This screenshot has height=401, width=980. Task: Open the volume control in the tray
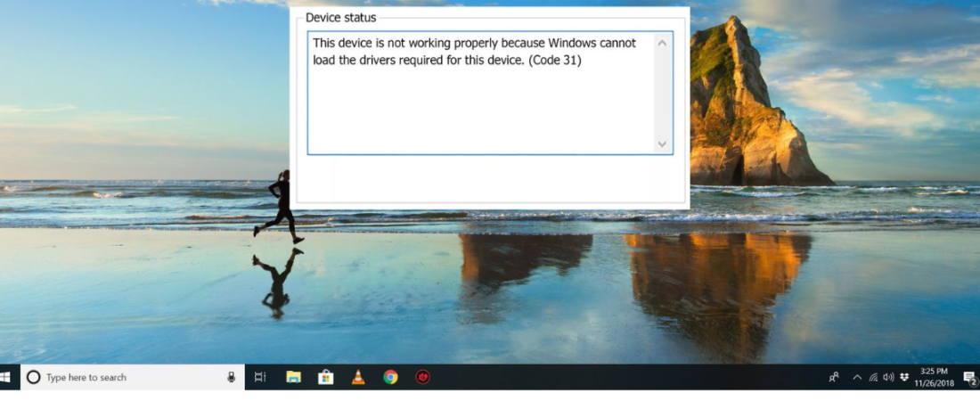pos(888,377)
